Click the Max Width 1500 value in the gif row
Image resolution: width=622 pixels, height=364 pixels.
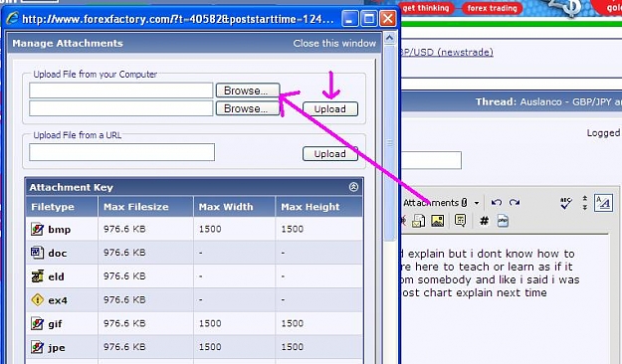[x=210, y=323]
